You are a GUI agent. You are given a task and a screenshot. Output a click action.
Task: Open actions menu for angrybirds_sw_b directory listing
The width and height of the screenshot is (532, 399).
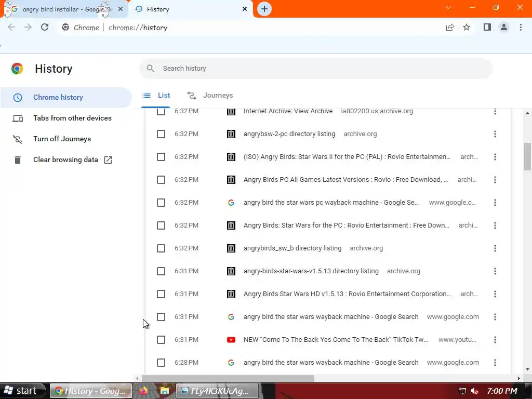[495, 248]
